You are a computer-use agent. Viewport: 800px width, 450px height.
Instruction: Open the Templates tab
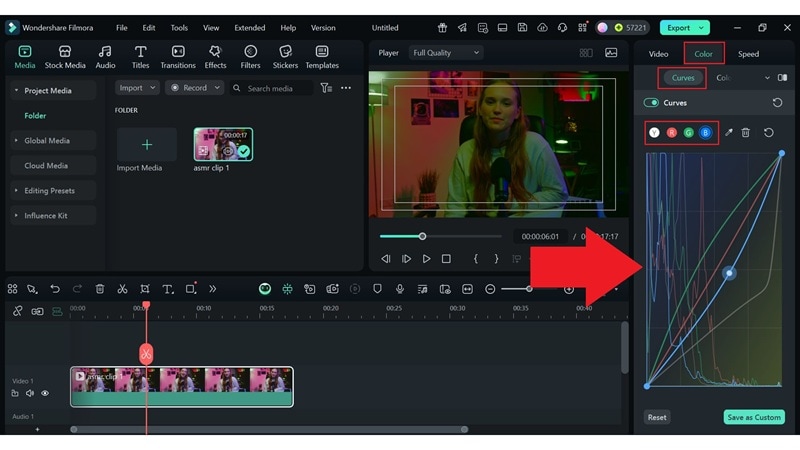click(322, 57)
